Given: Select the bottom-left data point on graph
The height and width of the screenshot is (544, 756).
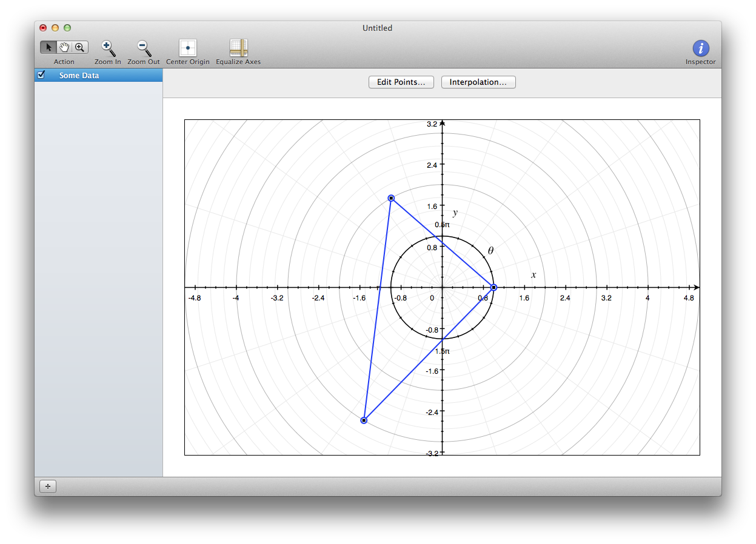Looking at the screenshot, I should pyautogui.click(x=364, y=420).
